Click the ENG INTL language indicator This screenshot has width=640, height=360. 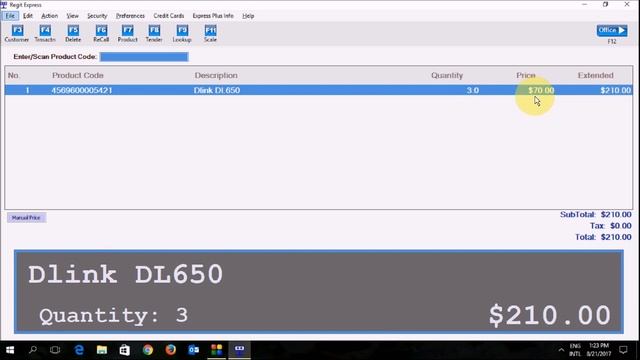coord(575,350)
